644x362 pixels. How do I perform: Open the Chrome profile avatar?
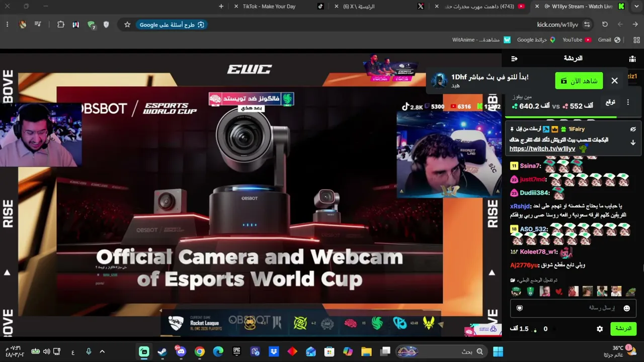tap(23, 25)
